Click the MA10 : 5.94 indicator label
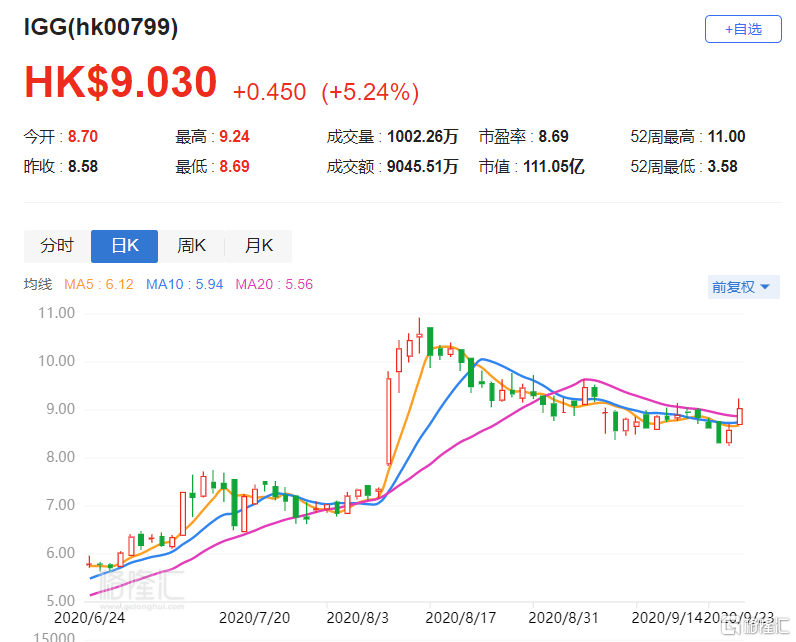Image resolution: width=796 pixels, height=642 pixels. coord(184,284)
